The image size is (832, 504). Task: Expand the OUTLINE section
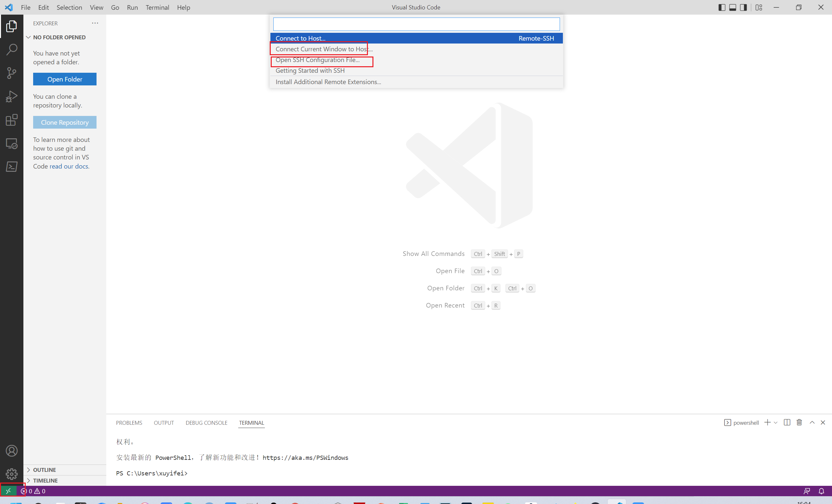click(44, 470)
